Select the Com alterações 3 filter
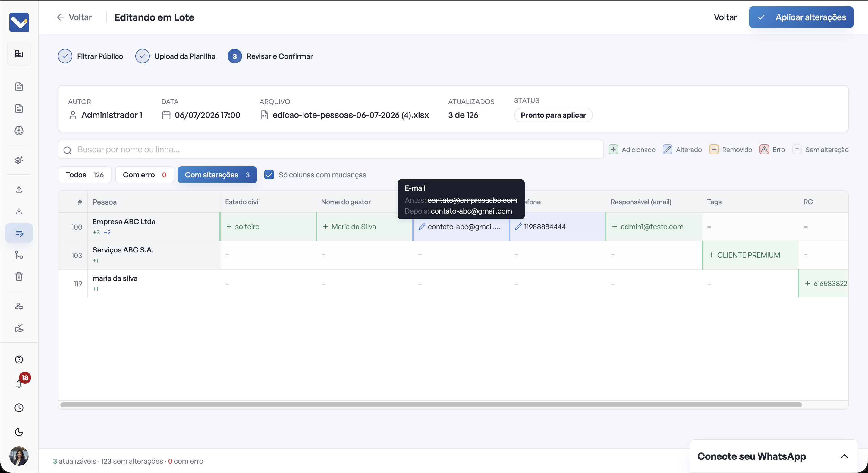868x473 pixels. tap(217, 175)
